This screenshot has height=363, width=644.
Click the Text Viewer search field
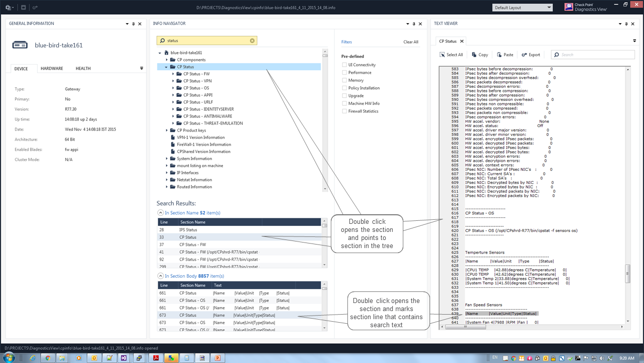[x=593, y=54]
